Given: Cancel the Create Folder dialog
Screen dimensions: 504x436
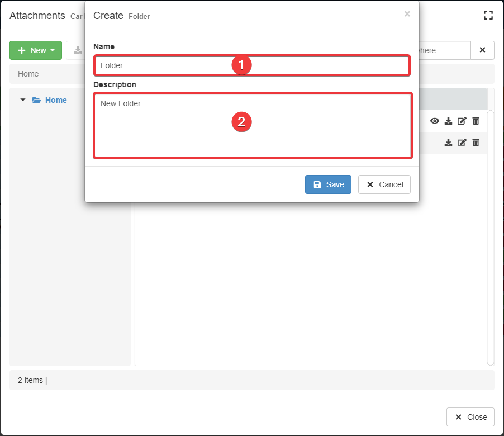Looking at the screenshot, I should [x=384, y=184].
